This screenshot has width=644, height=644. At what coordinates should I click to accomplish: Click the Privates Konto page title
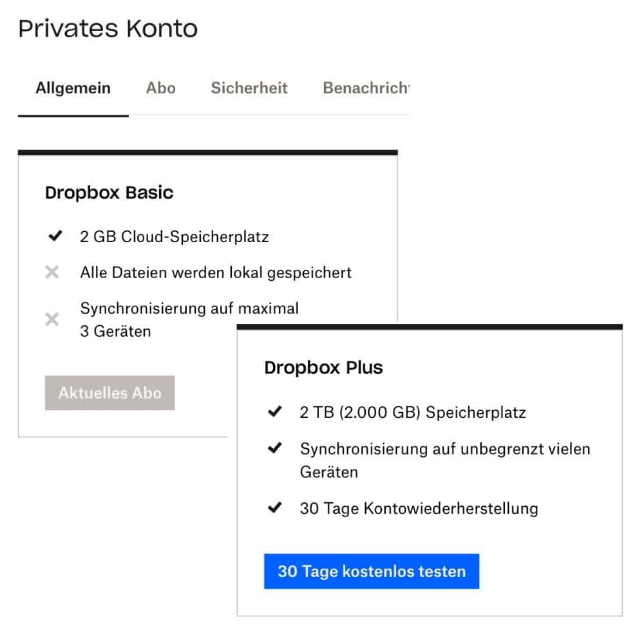pyautogui.click(x=108, y=28)
